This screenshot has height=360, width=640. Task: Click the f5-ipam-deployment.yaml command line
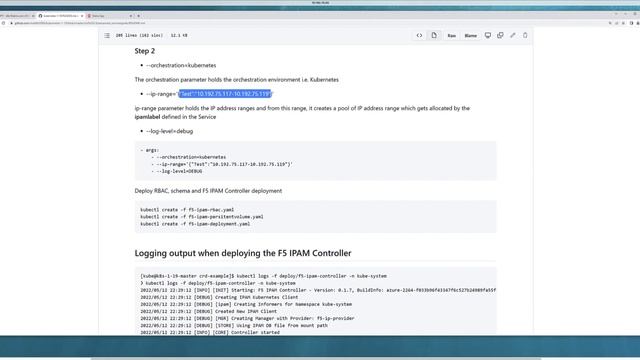(x=195, y=224)
